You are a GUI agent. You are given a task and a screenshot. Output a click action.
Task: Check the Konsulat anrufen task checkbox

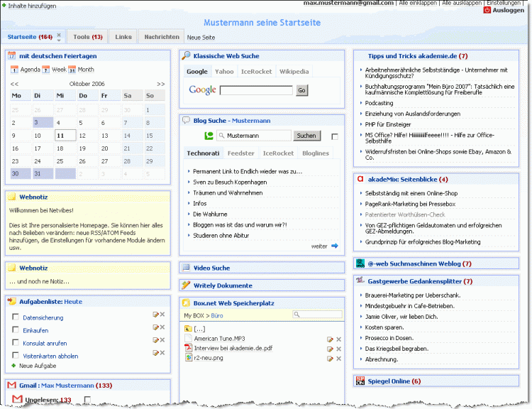pos(16,342)
